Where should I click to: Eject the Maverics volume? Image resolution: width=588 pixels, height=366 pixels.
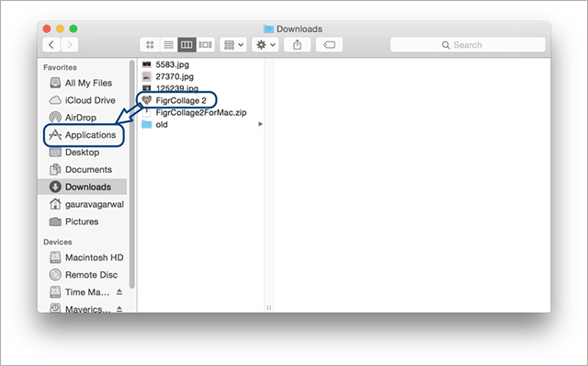tap(119, 309)
